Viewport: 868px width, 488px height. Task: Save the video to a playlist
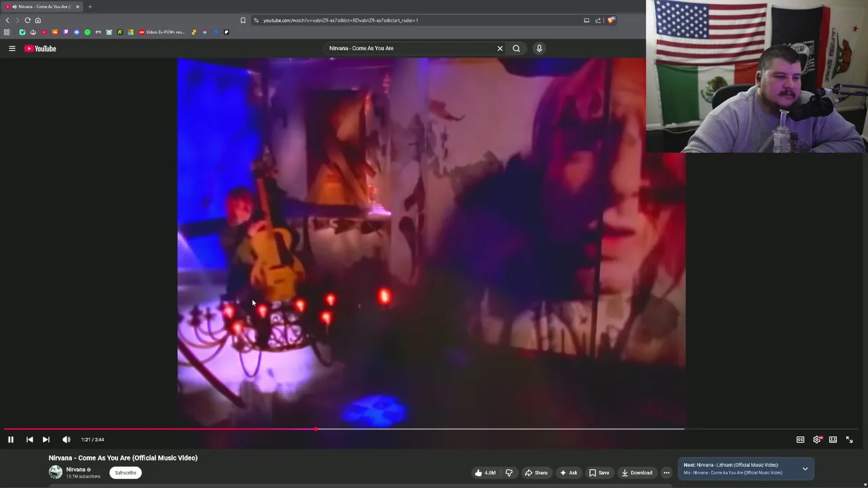pos(599,472)
